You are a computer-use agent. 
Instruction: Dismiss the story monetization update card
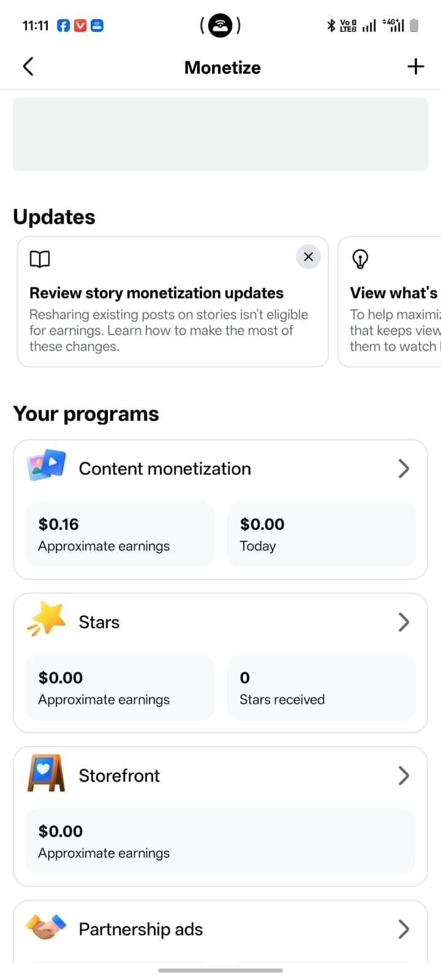[x=309, y=257]
